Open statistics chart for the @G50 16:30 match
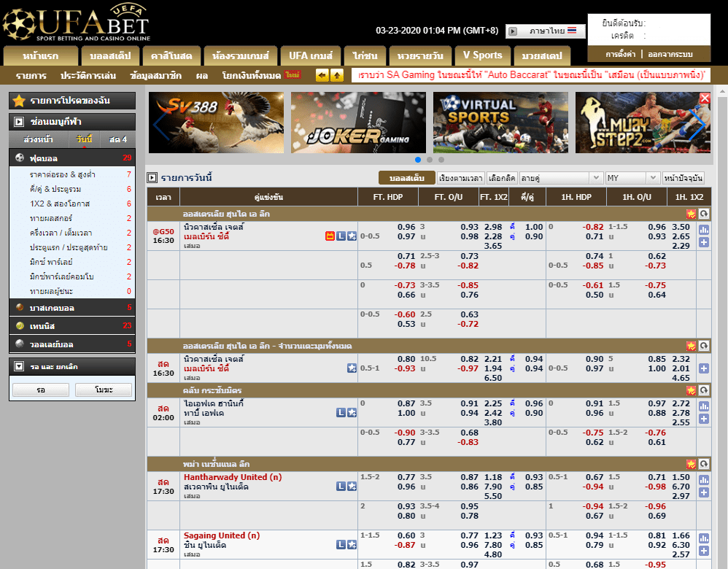728x569 pixels. click(x=704, y=230)
